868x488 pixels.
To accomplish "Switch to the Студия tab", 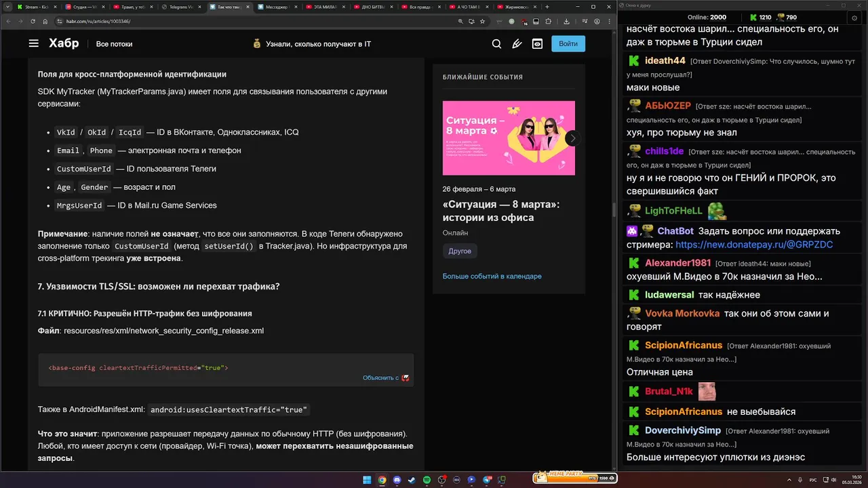I will (85, 7).
